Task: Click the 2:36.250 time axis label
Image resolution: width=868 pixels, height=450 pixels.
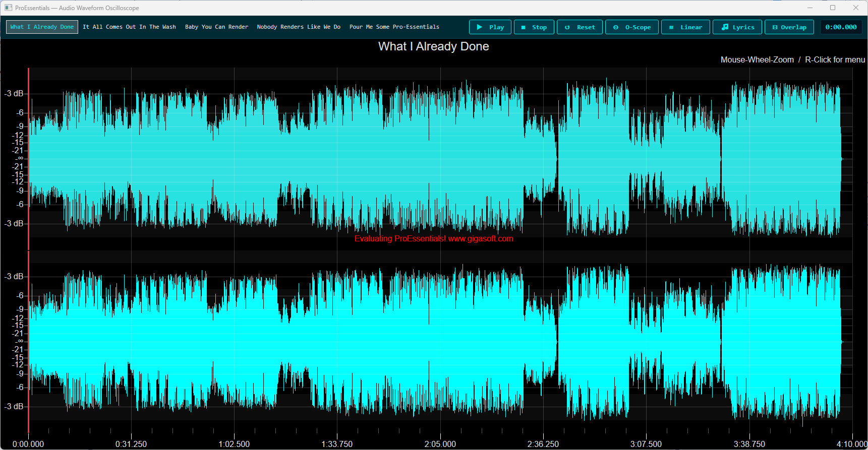Action: coord(543,444)
